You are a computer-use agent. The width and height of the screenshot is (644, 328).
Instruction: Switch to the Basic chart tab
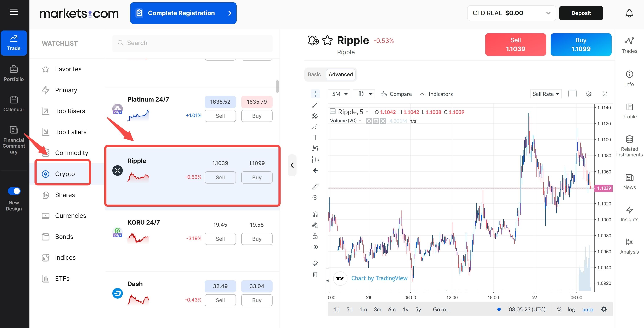click(x=314, y=74)
